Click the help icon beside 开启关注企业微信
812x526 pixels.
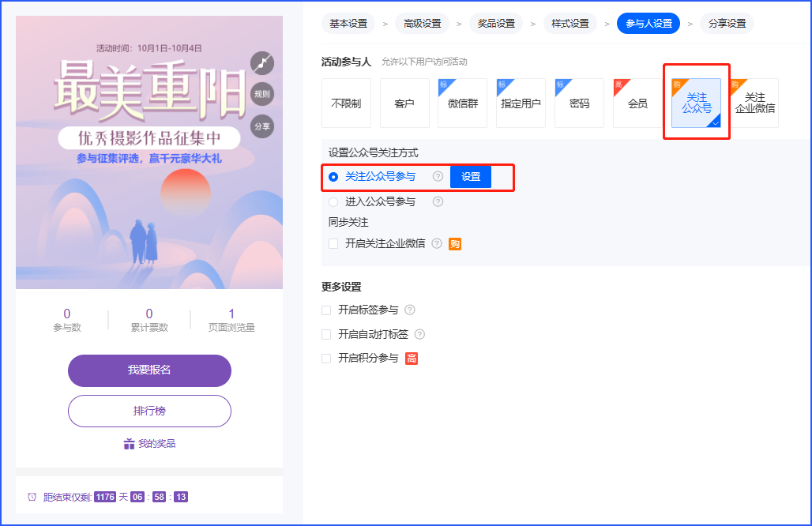click(437, 243)
